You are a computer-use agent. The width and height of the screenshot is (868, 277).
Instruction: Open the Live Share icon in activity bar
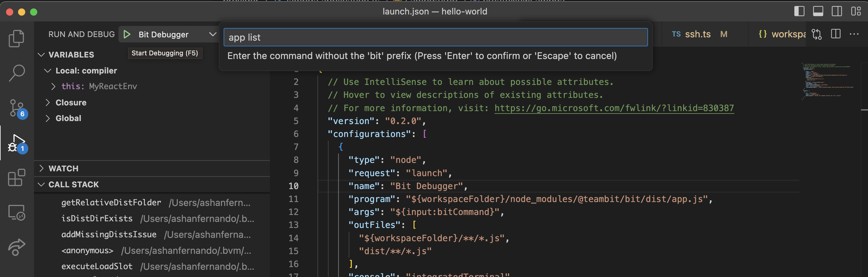pos(16,247)
